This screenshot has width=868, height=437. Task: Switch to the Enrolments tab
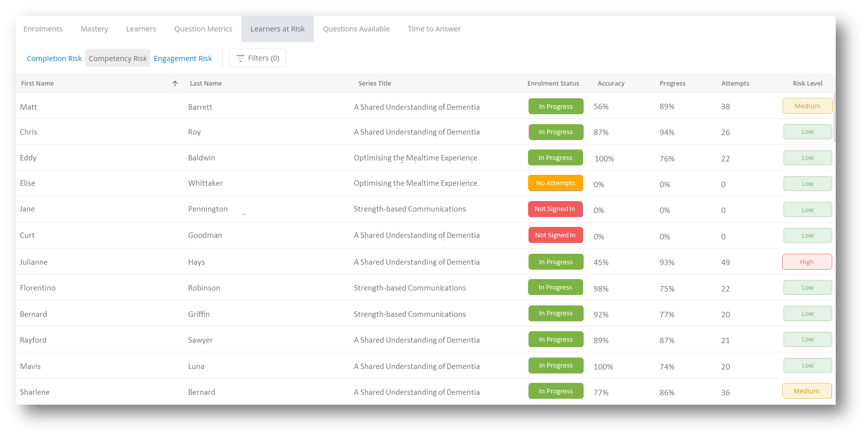(x=43, y=29)
